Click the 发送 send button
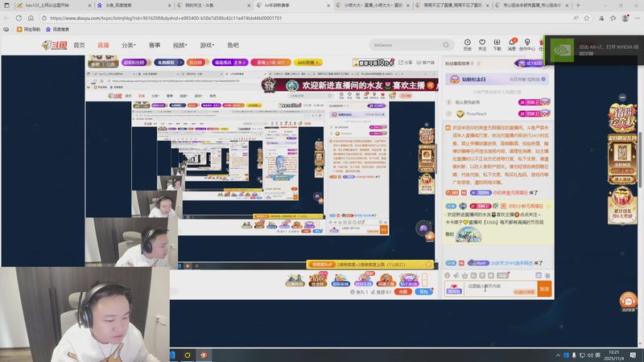The height and width of the screenshot is (362, 644). [x=545, y=289]
